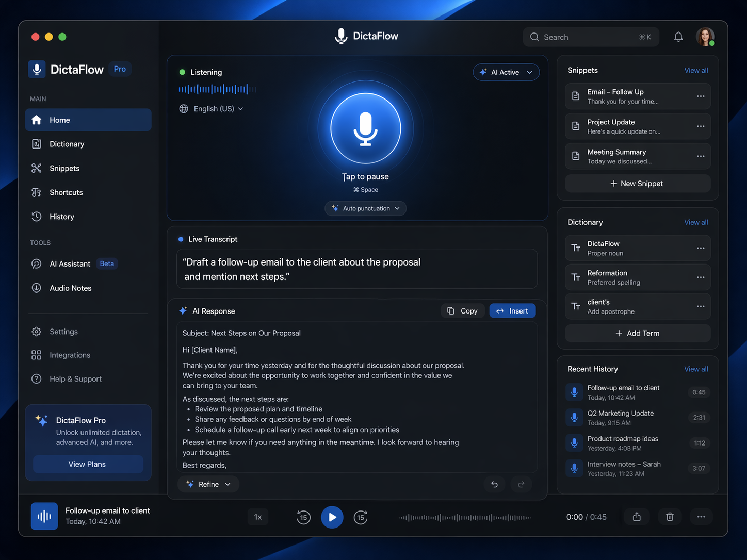
Task: Copy the AI response
Action: 463,311
